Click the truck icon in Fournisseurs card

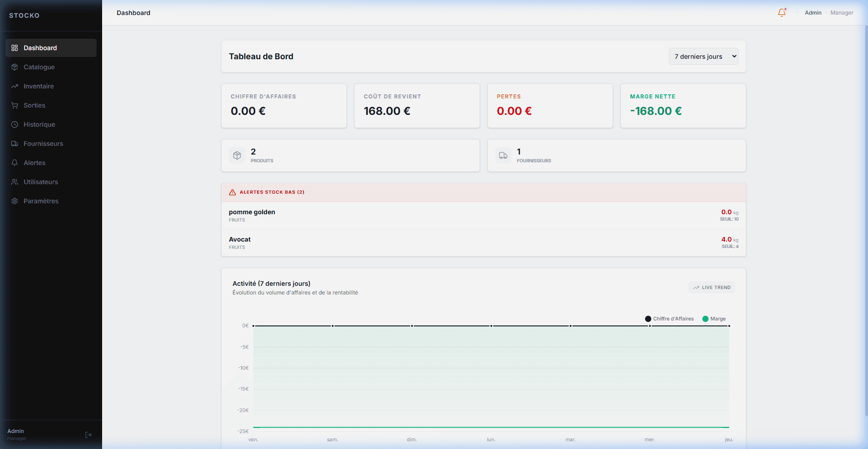[503, 155]
